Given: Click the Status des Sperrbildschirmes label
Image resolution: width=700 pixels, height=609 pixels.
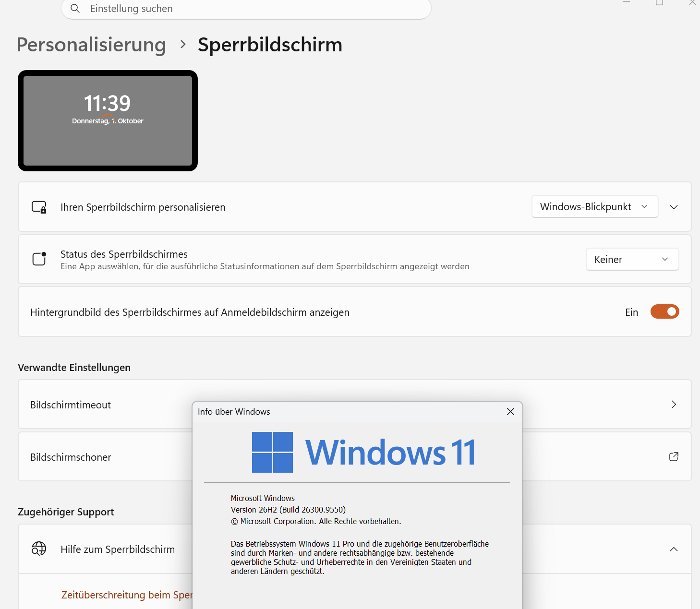Looking at the screenshot, I should click(124, 254).
